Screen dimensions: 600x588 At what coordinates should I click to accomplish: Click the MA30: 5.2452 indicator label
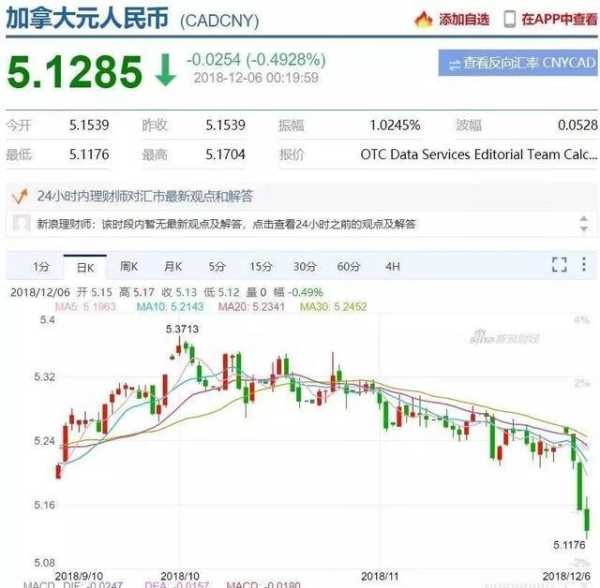[x=333, y=307]
